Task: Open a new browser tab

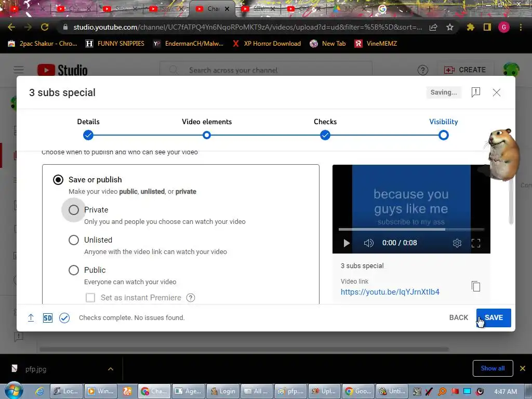Action: click(x=429, y=9)
